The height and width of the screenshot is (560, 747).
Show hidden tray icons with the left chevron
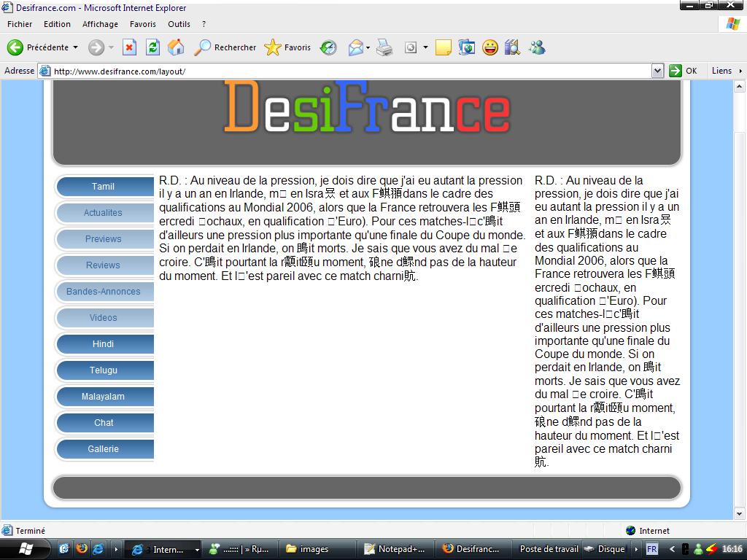(672, 549)
